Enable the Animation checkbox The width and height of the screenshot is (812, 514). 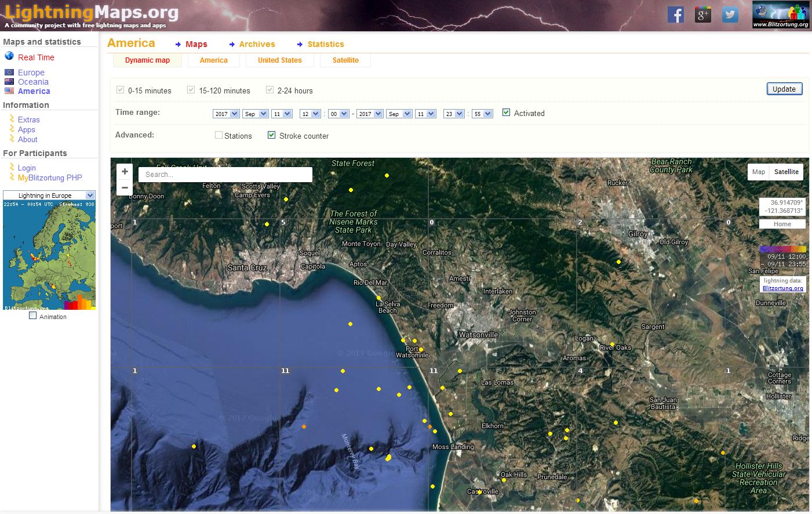[33, 316]
